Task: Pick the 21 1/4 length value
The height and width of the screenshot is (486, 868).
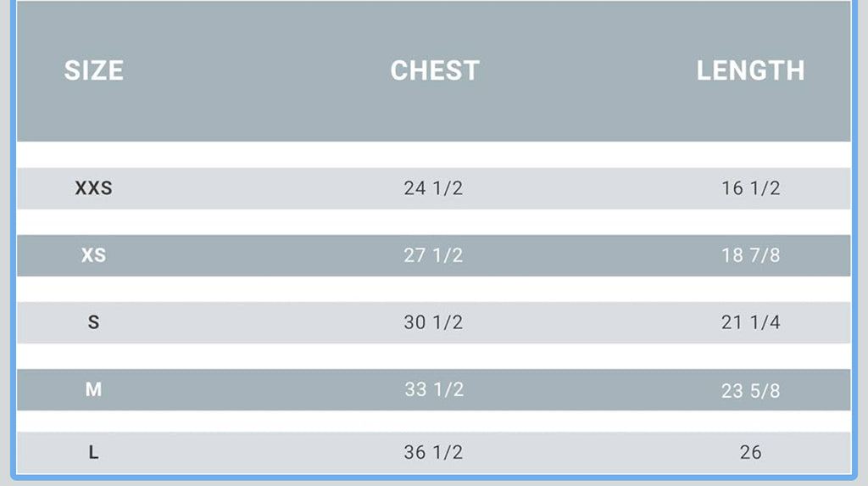Action: point(750,322)
